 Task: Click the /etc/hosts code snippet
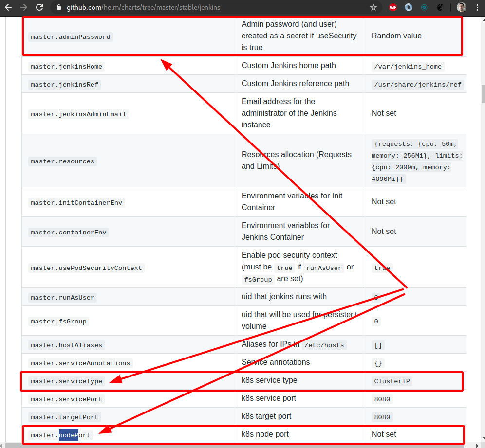324,345
